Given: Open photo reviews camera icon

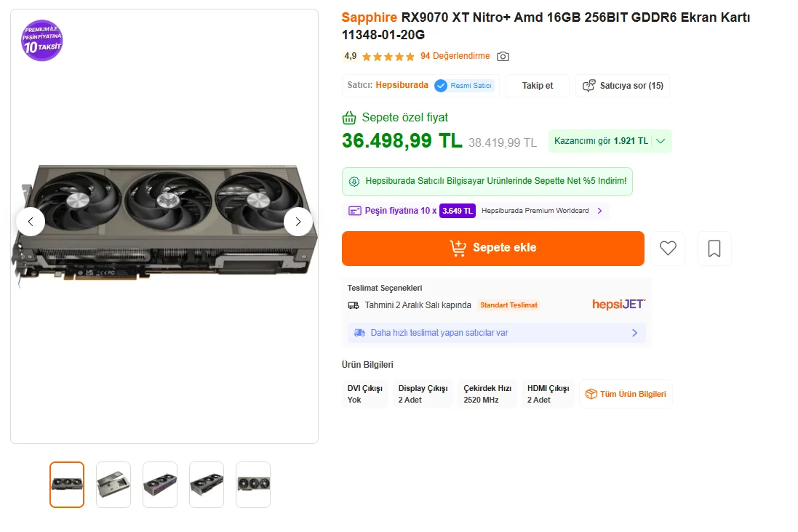Looking at the screenshot, I should 503,56.
